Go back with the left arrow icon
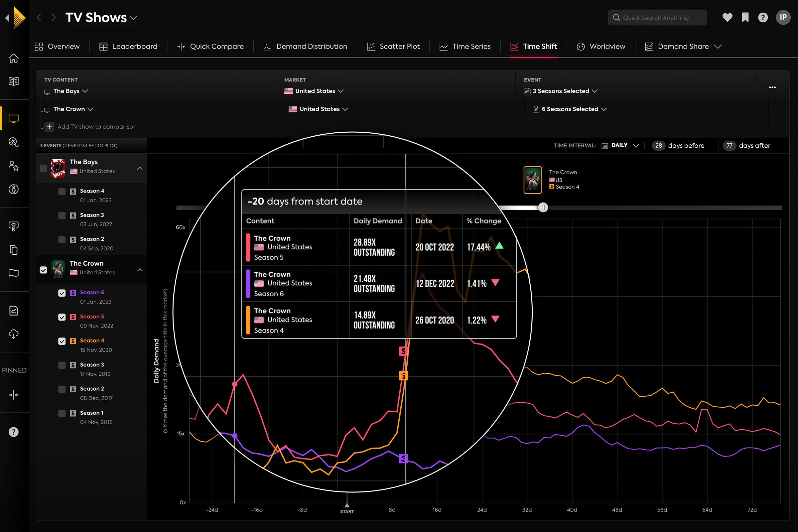 click(x=39, y=18)
